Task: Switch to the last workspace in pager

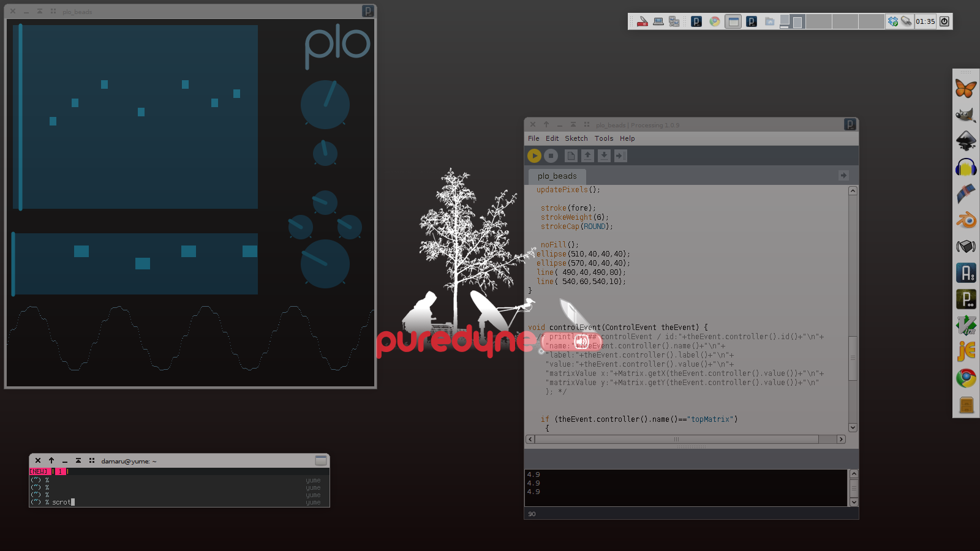Action: 871,21
